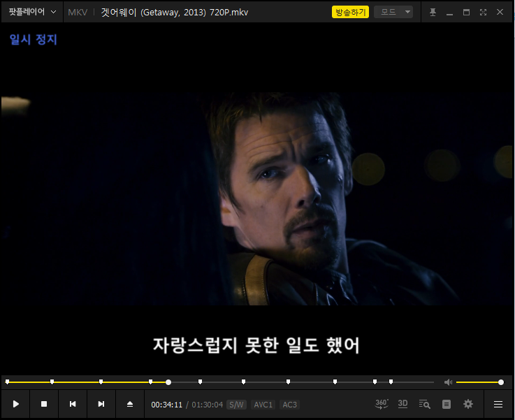Skip to the next file
The height and width of the screenshot is (420, 515).
pyautogui.click(x=101, y=404)
